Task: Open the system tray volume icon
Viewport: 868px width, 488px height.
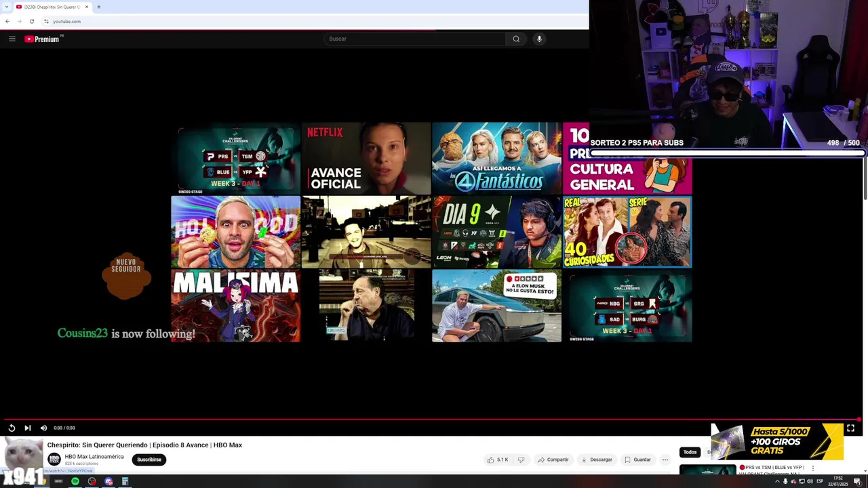Action: click(810, 481)
